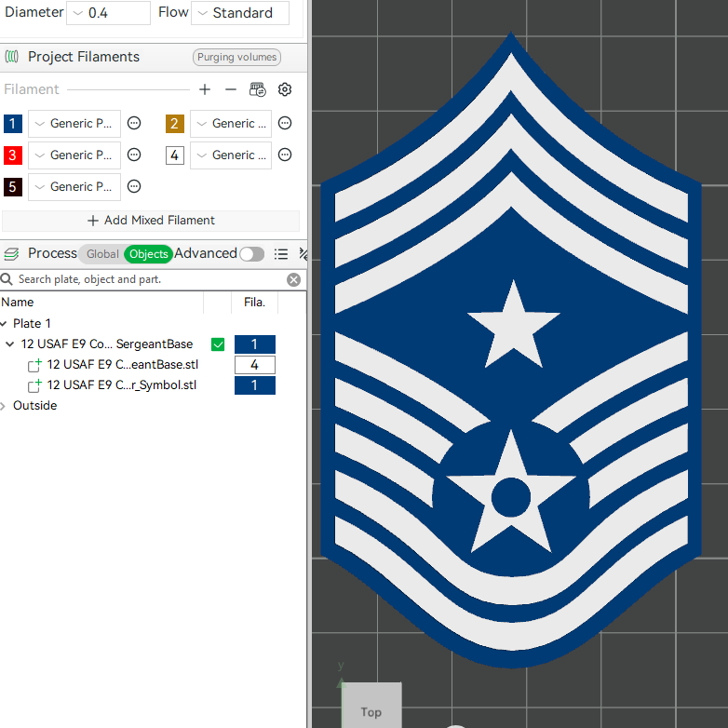Open options for filament 1
Screen dimensions: 728x728
click(134, 123)
